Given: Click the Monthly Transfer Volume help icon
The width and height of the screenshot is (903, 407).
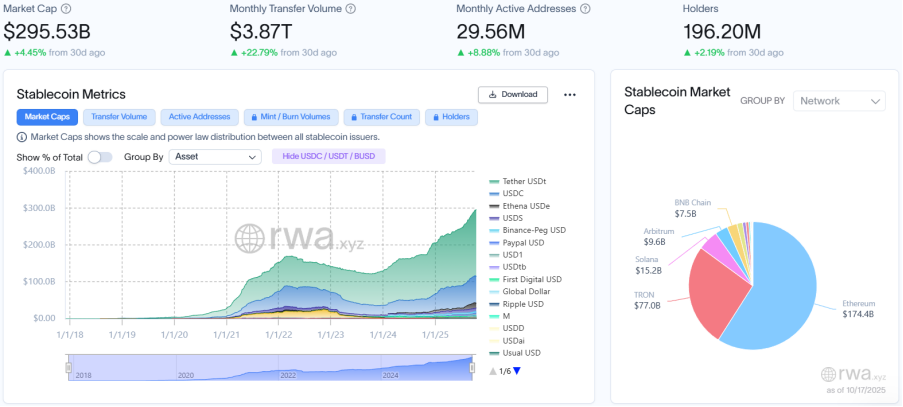Looking at the screenshot, I should [350, 9].
